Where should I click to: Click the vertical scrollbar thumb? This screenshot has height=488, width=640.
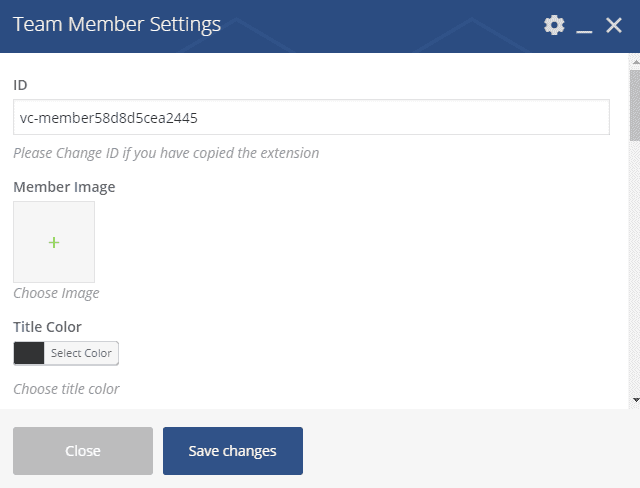point(634,105)
